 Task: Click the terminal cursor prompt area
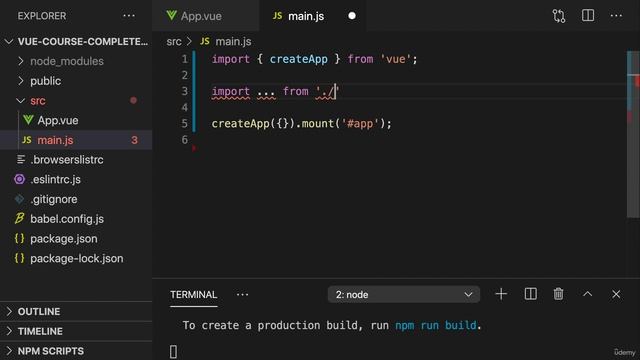[173, 351]
